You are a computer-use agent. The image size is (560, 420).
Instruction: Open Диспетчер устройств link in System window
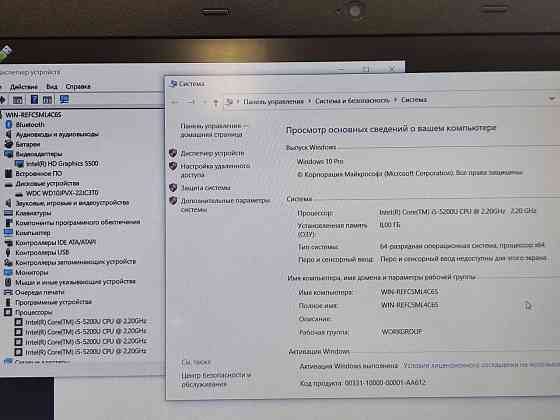click(212, 153)
